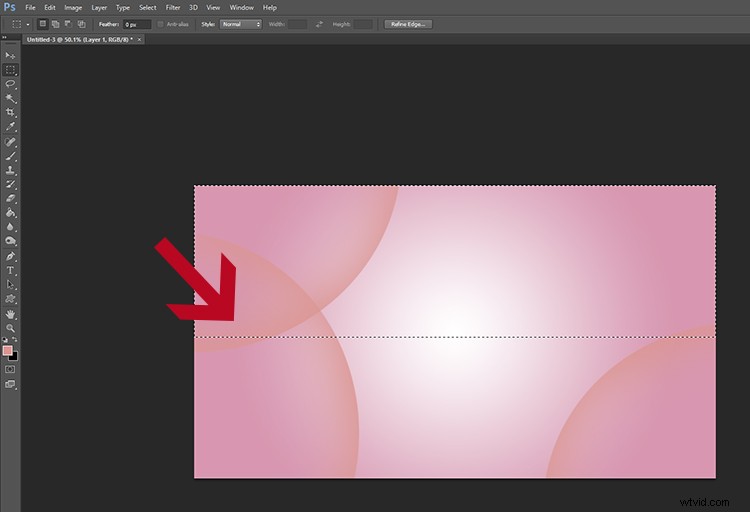Select the Healing Brush tool
This screenshot has height=512, width=750.
(10, 142)
